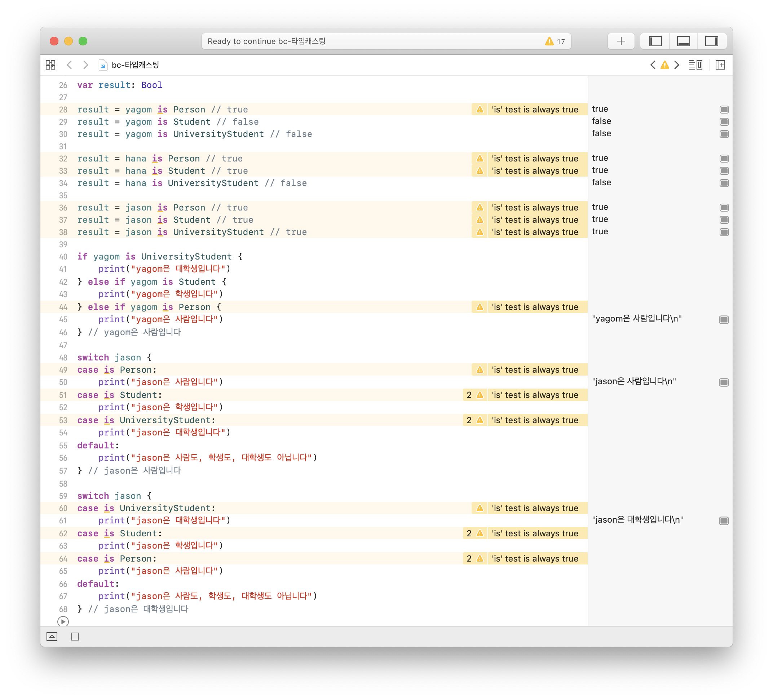The image size is (773, 700).
Task: Toggle the right inspector panel
Action: coord(712,41)
